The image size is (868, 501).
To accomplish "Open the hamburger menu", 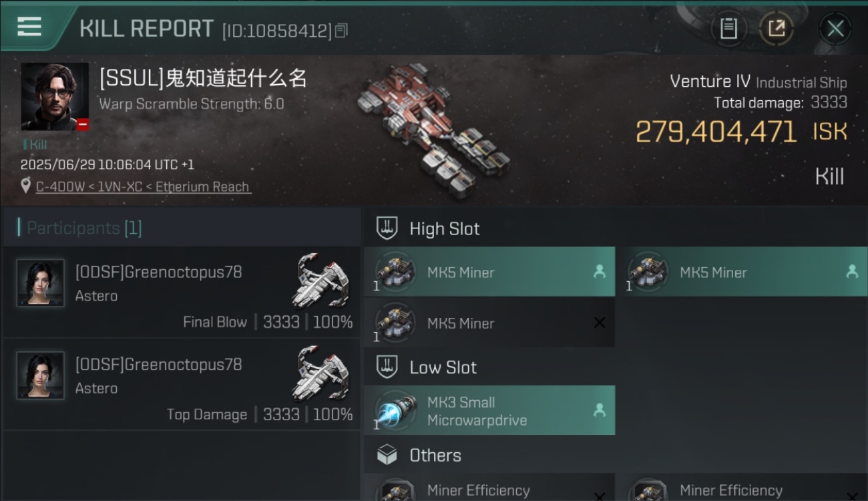I will point(29,27).
